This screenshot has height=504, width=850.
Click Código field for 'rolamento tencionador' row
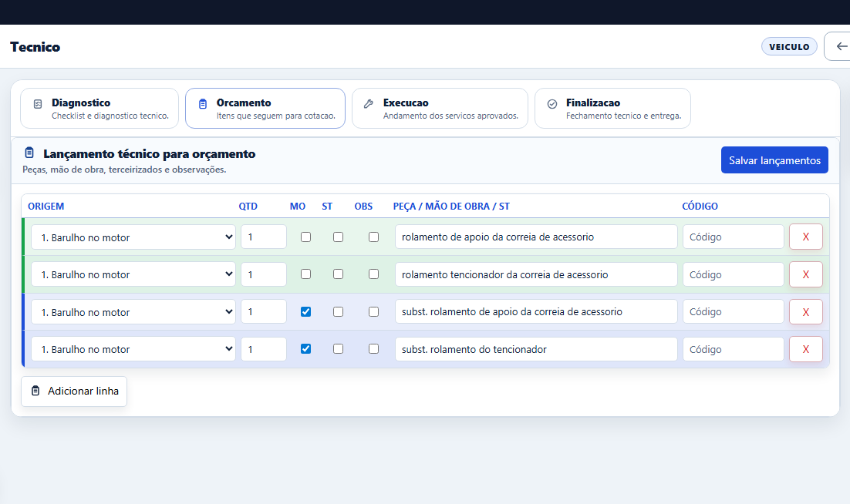[x=734, y=274]
